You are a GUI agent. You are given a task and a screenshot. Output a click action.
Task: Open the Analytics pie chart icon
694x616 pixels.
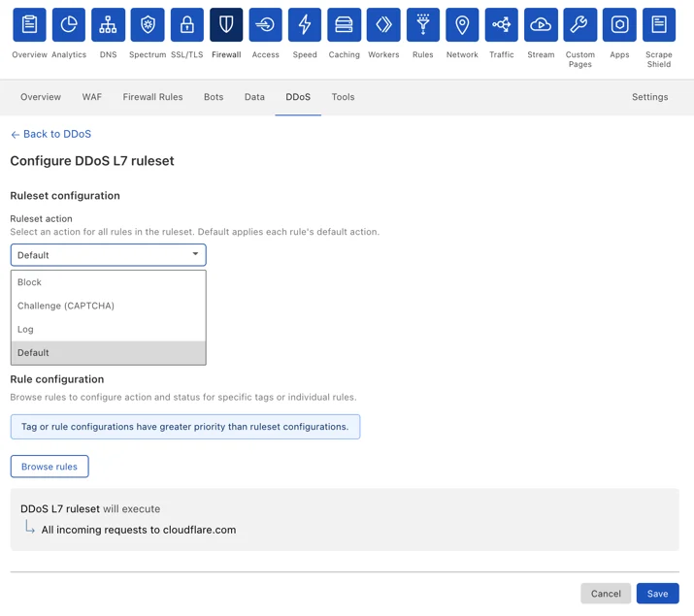(x=69, y=25)
